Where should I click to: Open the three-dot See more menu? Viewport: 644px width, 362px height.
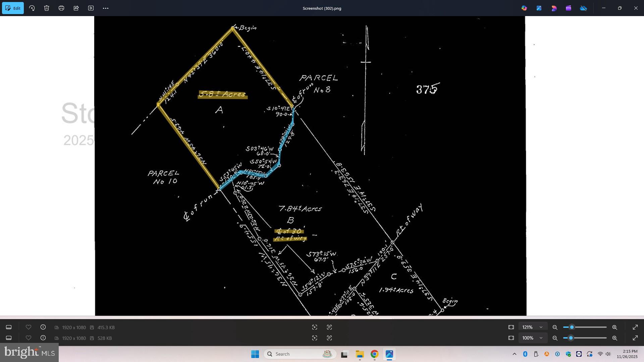click(x=106, y=8)
